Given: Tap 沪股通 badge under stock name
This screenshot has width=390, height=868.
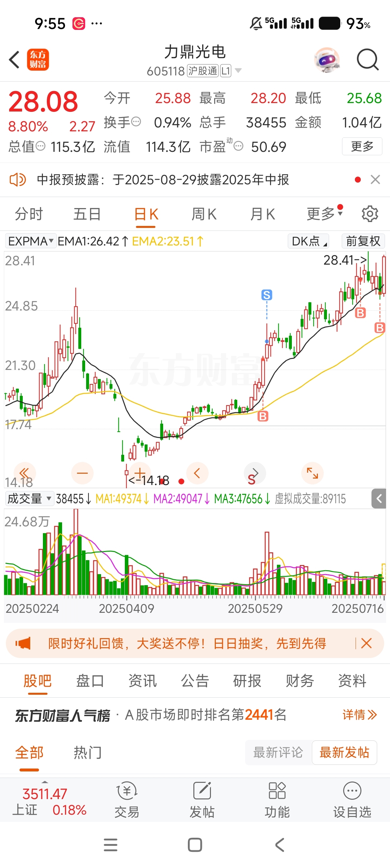Looking at the screenshot, I should click(203, 71).
